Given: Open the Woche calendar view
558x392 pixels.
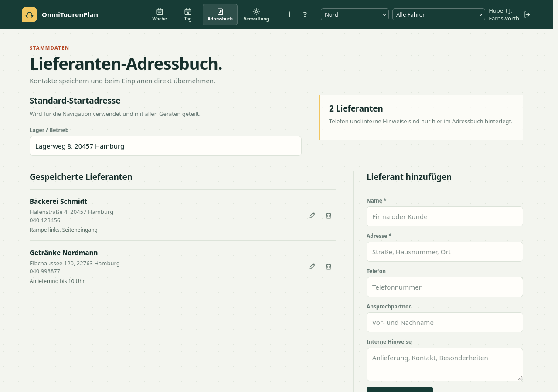Looking at the screenshot, I should pyautogui.click(x=160, y=14).
